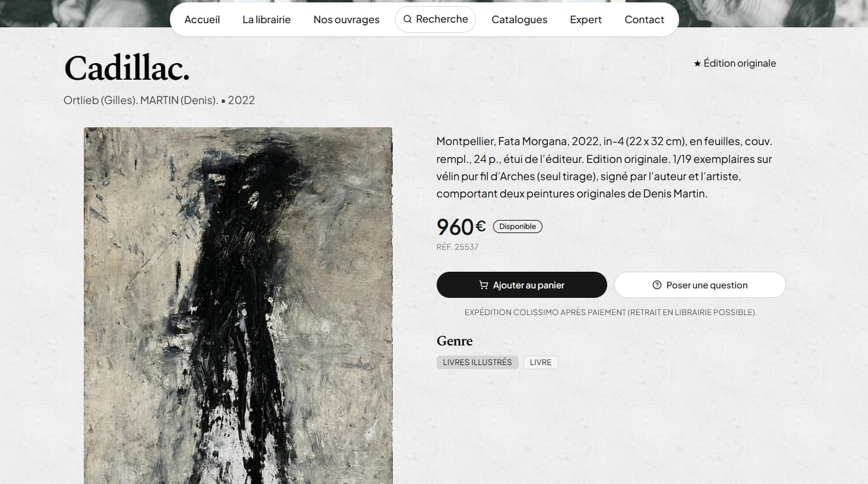
Task: Open Nos ouvrages section
Action: pos(346,19)
